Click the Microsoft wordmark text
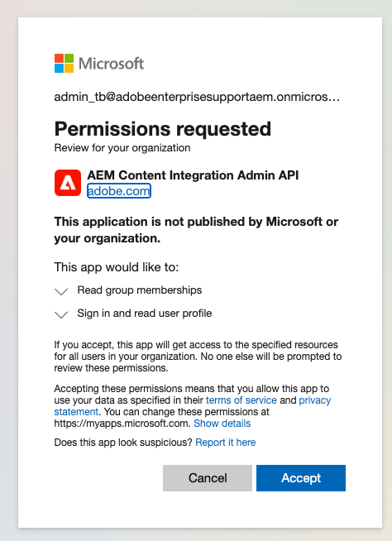The width and height of the screenshot is (392, 541). coord(111,64)
